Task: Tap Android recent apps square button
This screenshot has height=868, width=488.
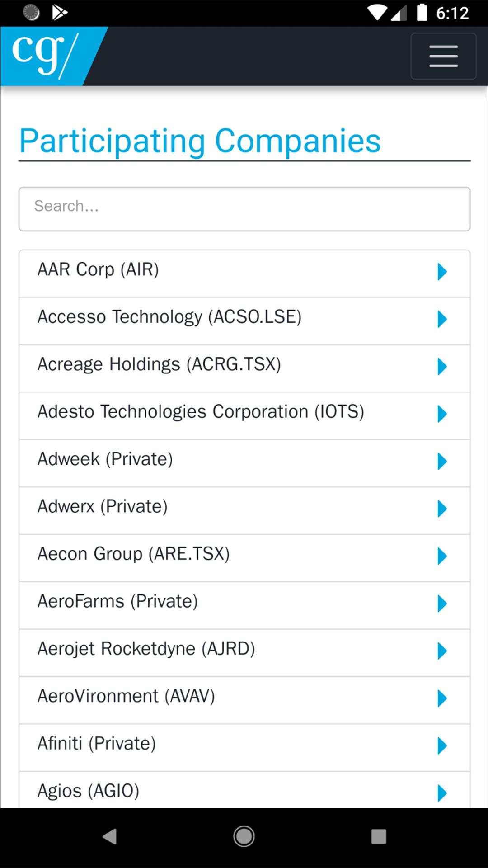Action: [379, 837]
